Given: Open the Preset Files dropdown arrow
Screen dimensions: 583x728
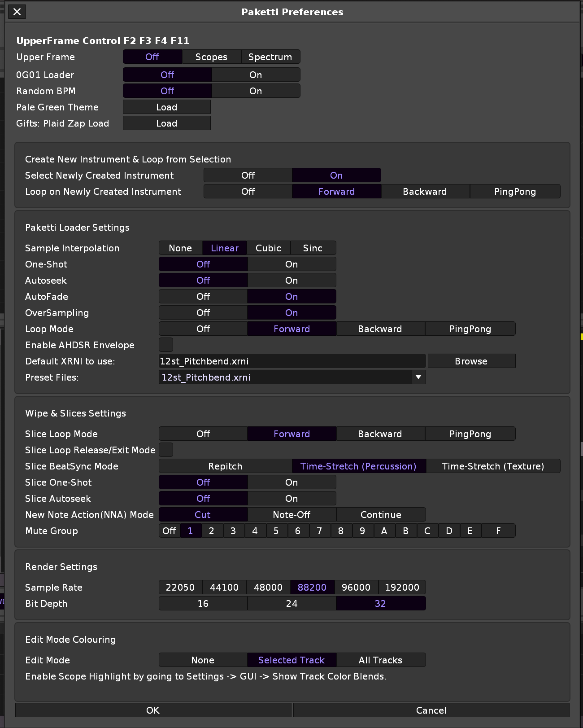Looking at the screenshot, I should tap(418, 377).
